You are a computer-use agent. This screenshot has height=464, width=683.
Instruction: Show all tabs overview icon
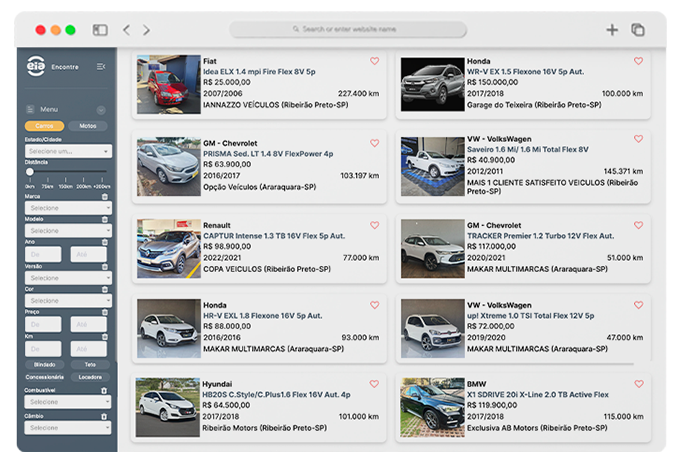coord(638,30)
